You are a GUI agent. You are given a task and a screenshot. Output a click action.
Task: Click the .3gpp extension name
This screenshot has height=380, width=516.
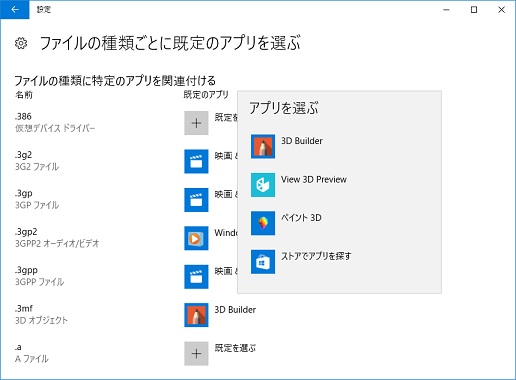pos(26,270)
